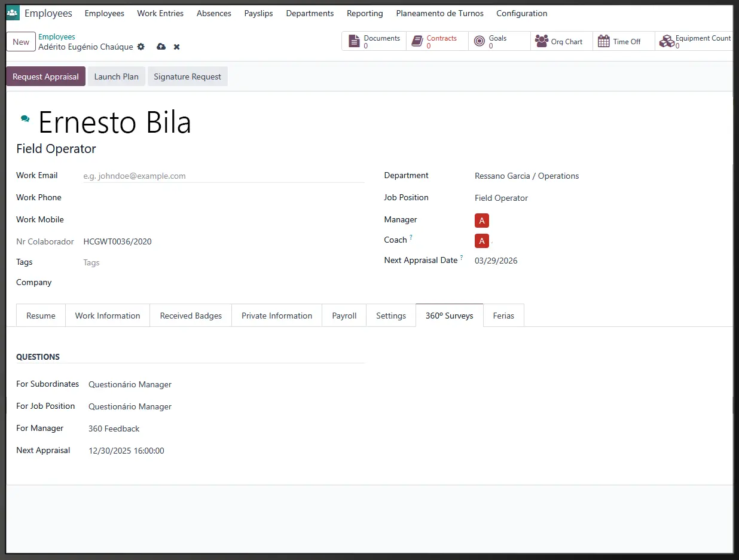Click the Request Appraisal button
739x560 pixels.
[45, 76]
